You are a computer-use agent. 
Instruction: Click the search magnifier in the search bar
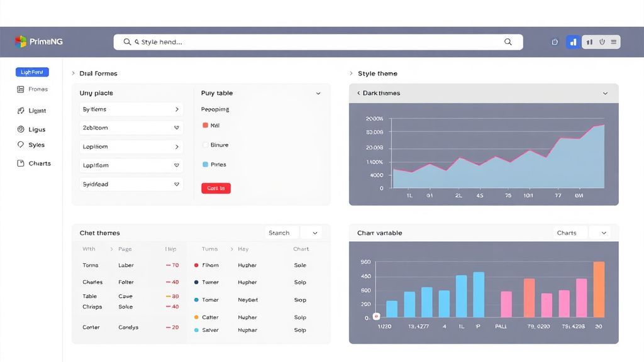point(508,41)
